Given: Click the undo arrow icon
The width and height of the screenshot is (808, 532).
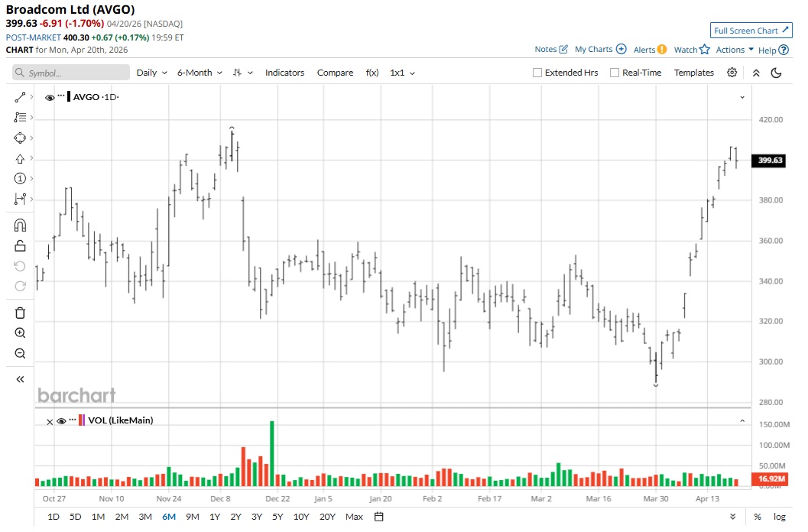Looking at the screenshot, I should pyautogui.click(x=20, y=266).
